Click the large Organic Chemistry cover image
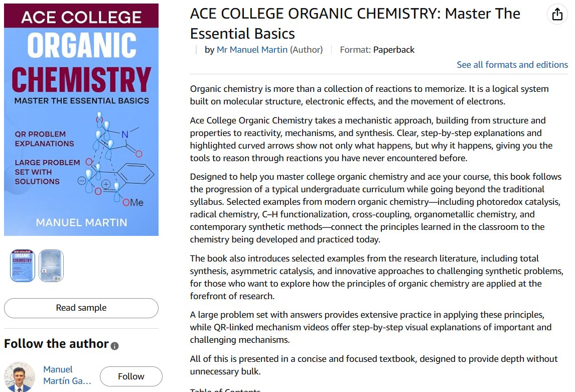575x392 pixels. tap(81, 119)
